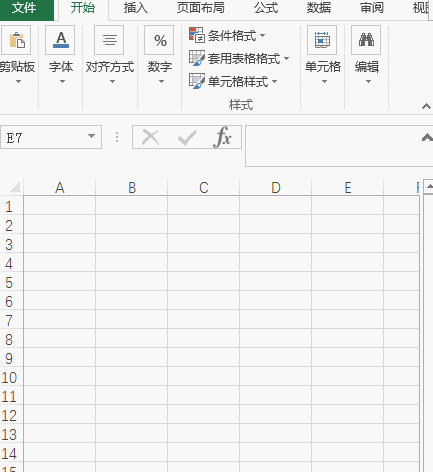
Task: Click the Format as Table (套用表格格式) icon
Action: [197, 58]
